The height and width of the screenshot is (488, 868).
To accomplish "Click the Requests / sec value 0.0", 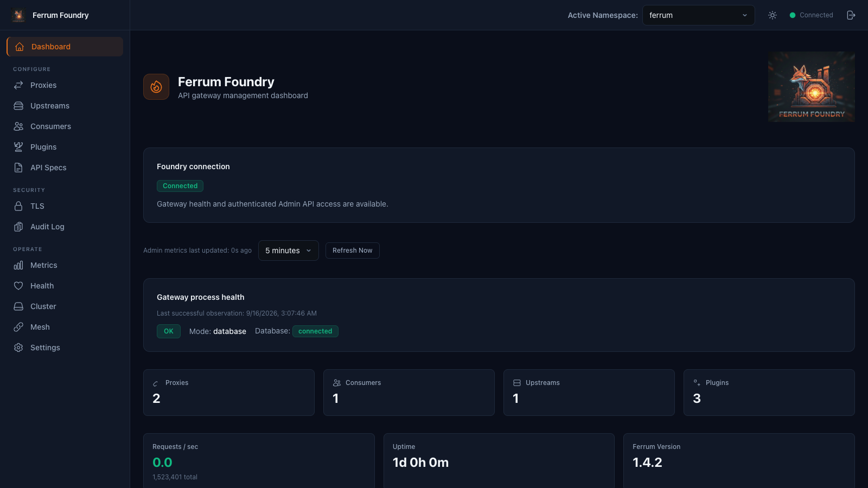I will coord(162,463).
